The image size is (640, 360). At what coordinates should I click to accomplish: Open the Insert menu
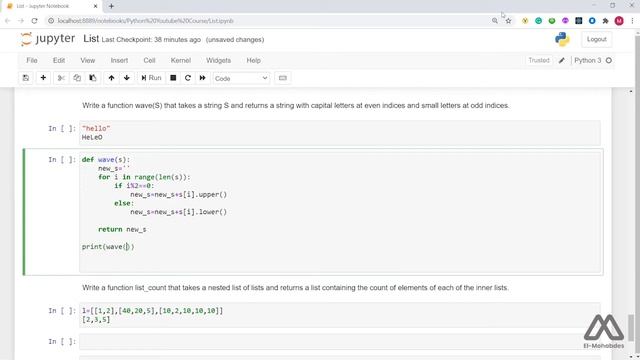[119, 60]
